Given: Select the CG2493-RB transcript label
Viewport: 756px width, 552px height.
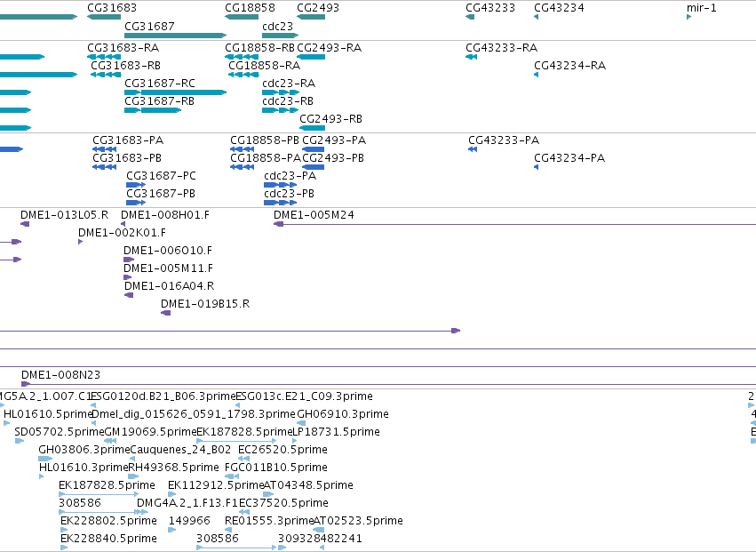Looking at the screenshot, I should [330, 119].
